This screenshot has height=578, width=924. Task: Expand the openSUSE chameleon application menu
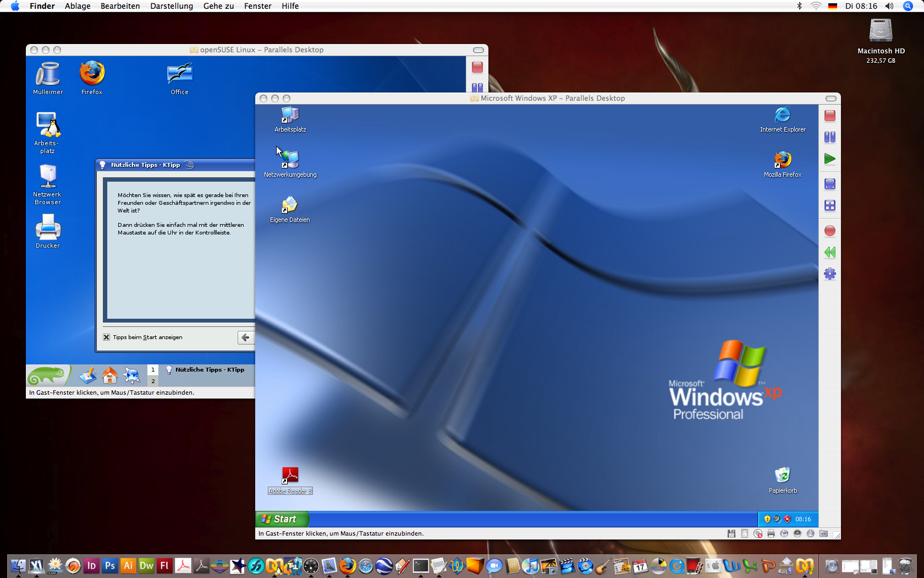pyautogui.click(x=48, y=376)
